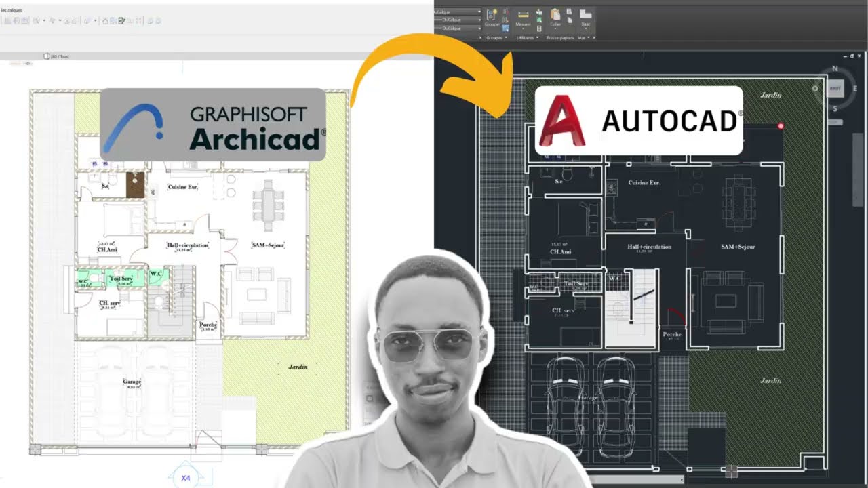This screenshot has width=868, height=488.
Task: Click the 'CH. serv' label in AutoCAD drawing
Action: click(564, 310)
